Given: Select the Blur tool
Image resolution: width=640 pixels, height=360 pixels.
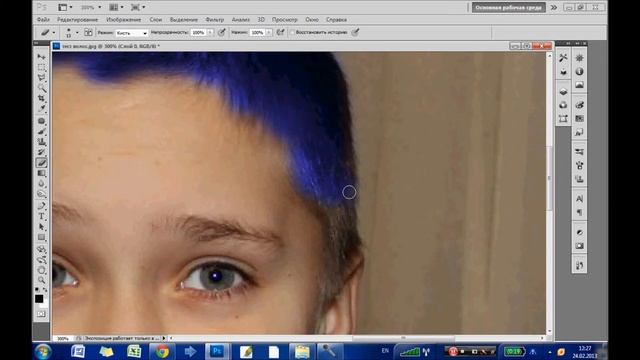Looking at the screenshot, I should (x=41, y=184).
